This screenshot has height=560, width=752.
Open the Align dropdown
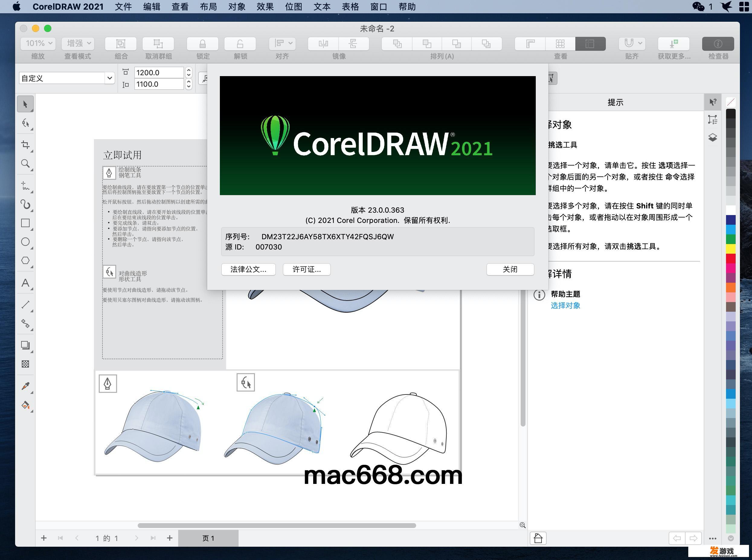[282, 43]
